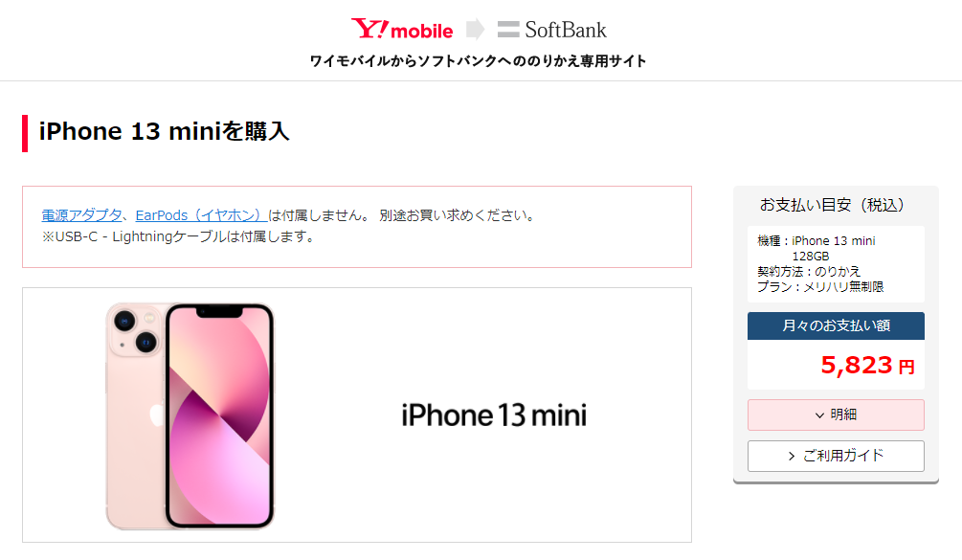Image resolution: width=962 pixels, height=560 pixels.
Task: Click the USB-C - Lightningケーブル note text
Action: click(178, 236)
